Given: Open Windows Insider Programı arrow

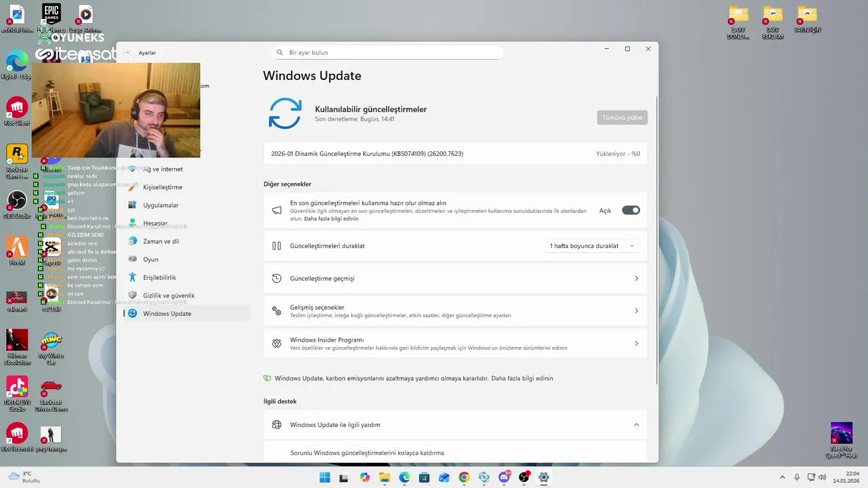Looking at the screenshot, I should pyautogui.click(x=636, y=344).
